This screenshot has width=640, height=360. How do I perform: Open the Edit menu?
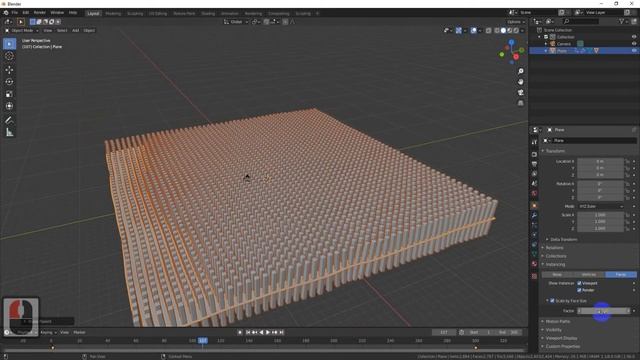point(25,13)
